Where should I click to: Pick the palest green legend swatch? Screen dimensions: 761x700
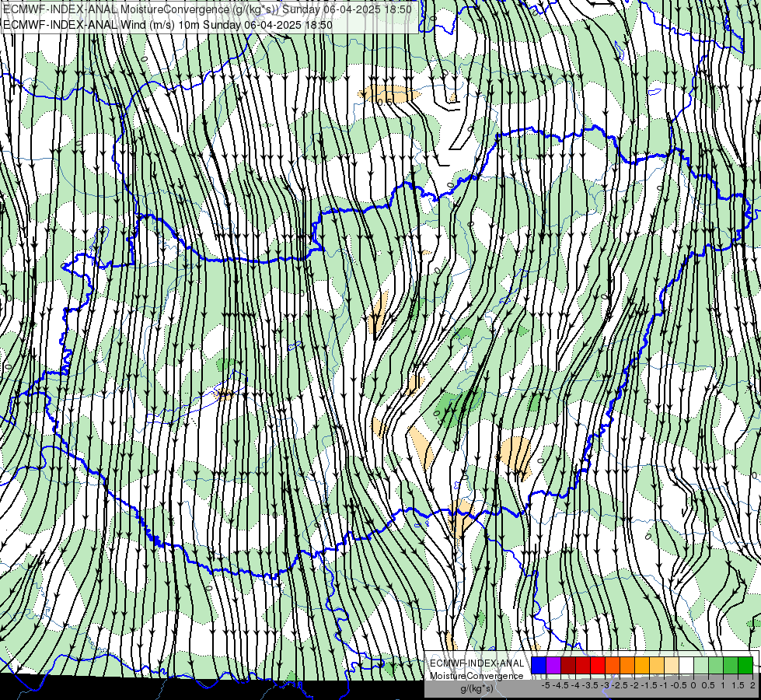pyautogui.click(x=701, y=665)
